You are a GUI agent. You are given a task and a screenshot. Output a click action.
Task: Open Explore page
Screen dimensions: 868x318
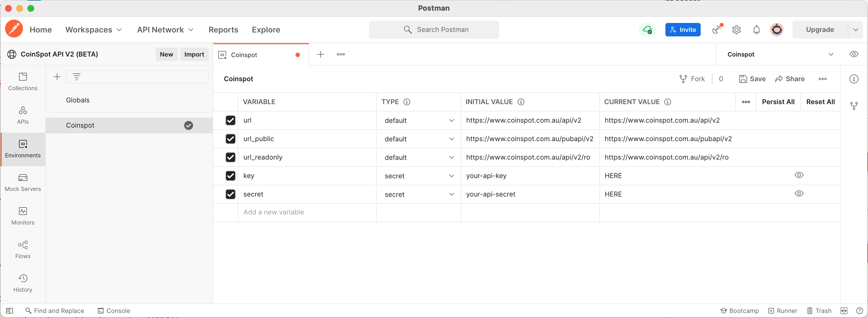point(266,30)
